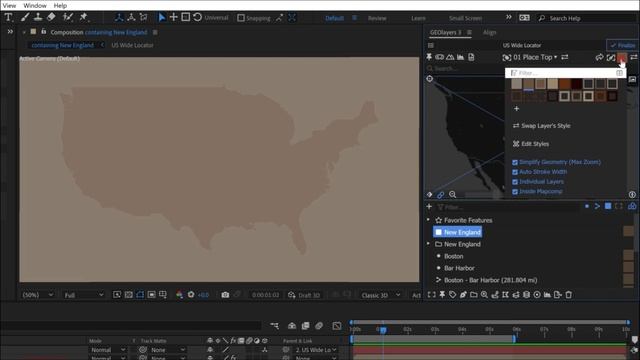
Task: Open the Classic 3D renderer dropdown
Action: click(x=381, y=295)
